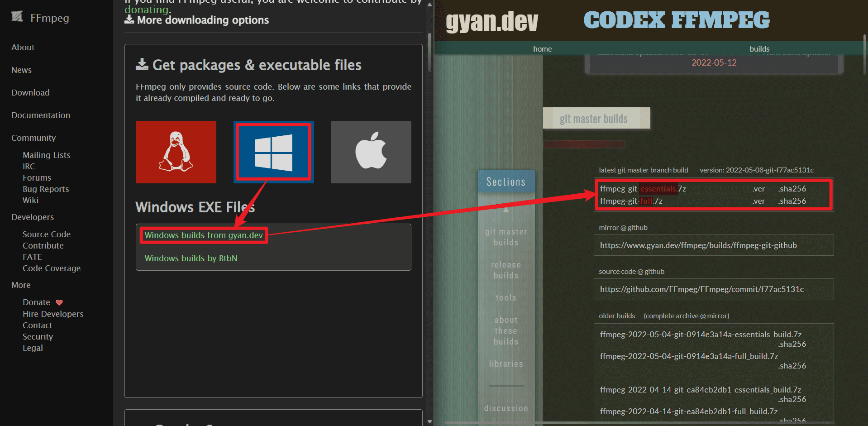Screen dimensions: 868x426
Task: Go to builds tab on gyan.dev
Action: point(759,49)
